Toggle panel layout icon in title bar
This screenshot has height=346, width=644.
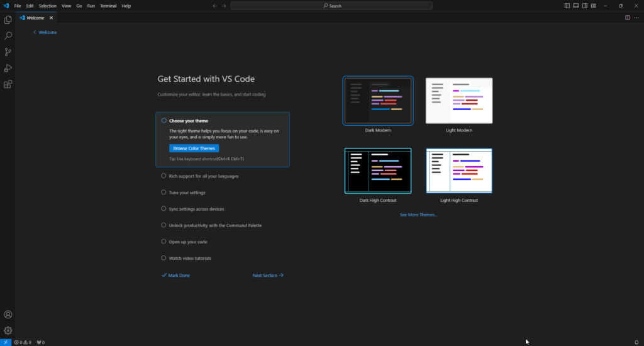tap(576, 6)
